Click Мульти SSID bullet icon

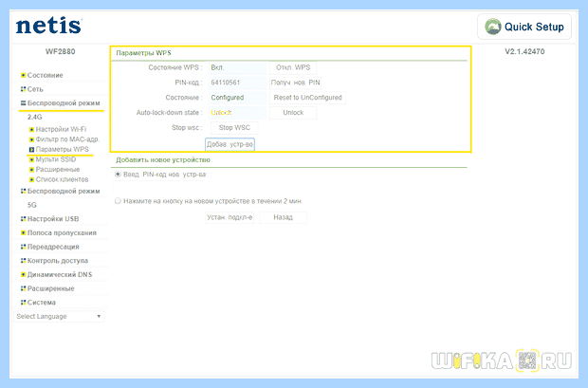[32, 159]
